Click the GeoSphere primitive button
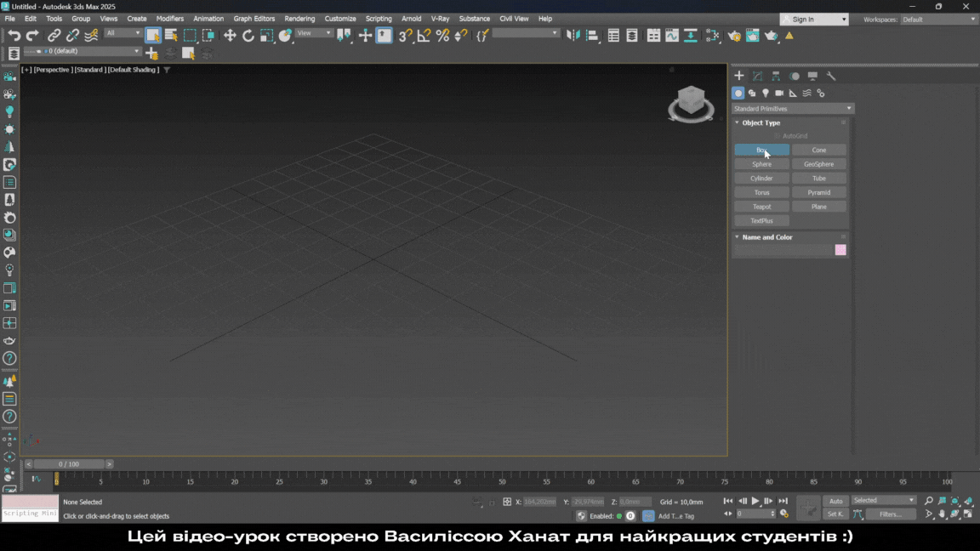980x551 pixels. click(818, 164)
